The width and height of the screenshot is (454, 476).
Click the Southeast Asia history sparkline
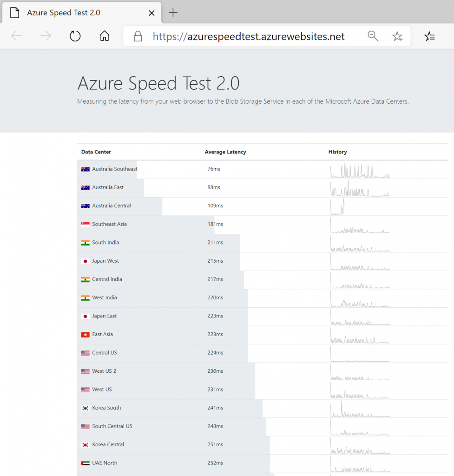360,225
